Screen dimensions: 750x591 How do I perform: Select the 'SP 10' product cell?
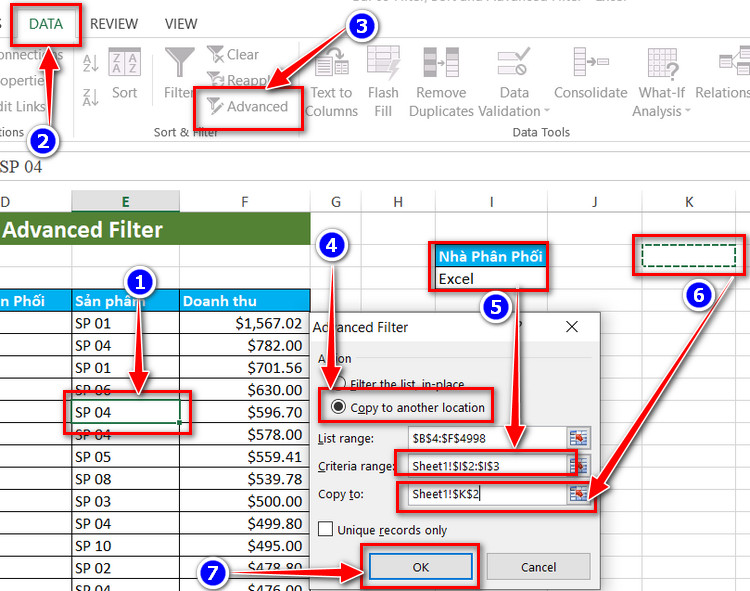click(125, 546)
